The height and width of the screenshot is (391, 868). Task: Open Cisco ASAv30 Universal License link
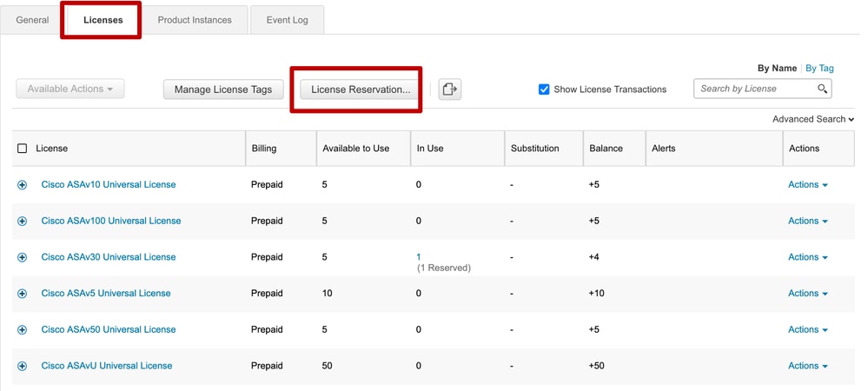coord(109,257)
